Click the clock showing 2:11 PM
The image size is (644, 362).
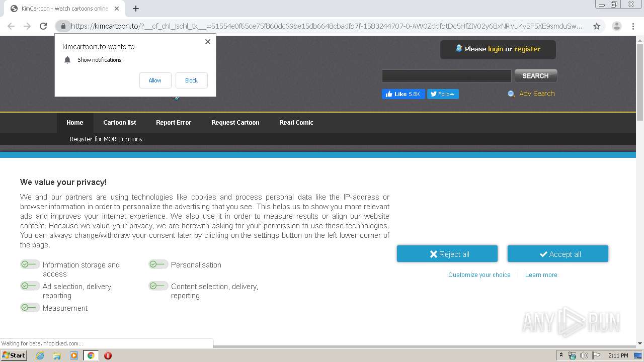point(618,355)
